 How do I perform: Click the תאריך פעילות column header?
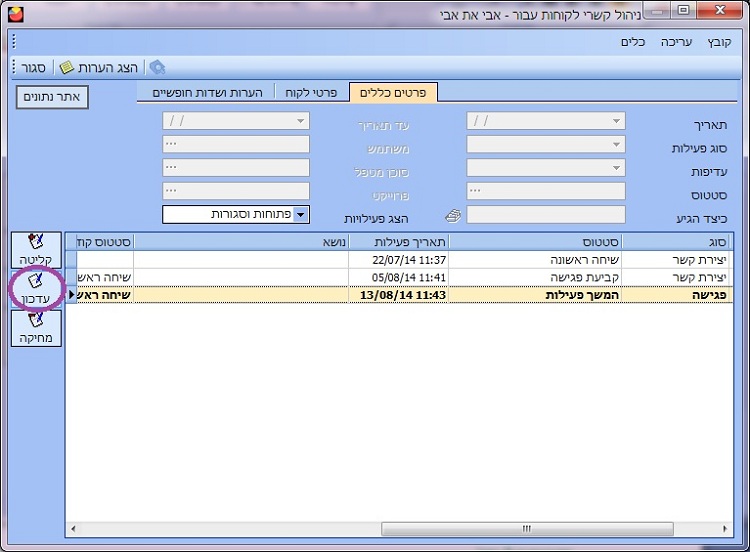tap(398, 242)
